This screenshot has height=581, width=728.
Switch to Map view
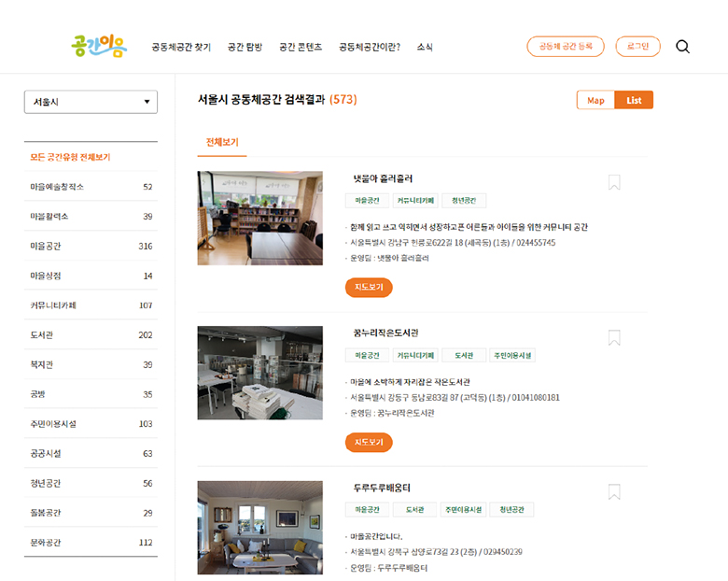pos(595,100)
